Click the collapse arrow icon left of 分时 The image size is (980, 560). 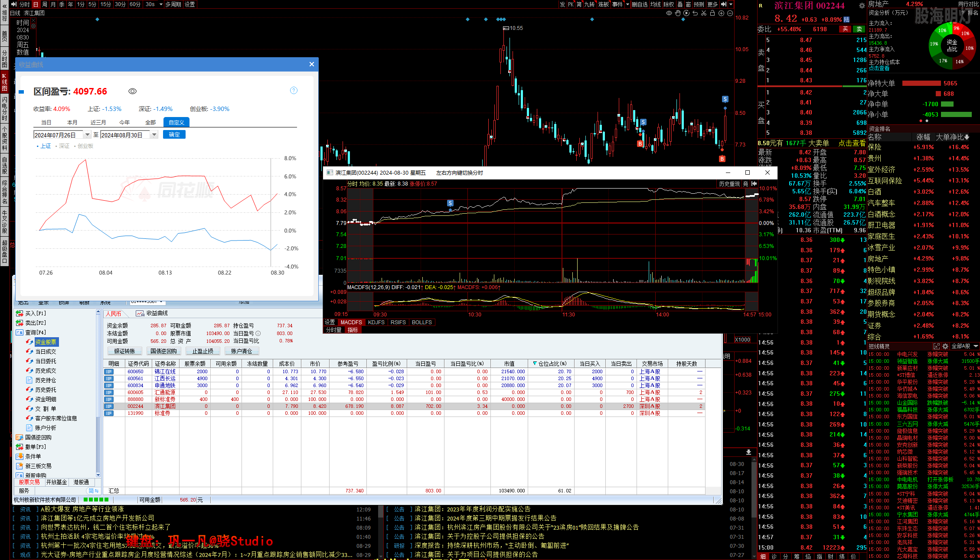point(14,4)
